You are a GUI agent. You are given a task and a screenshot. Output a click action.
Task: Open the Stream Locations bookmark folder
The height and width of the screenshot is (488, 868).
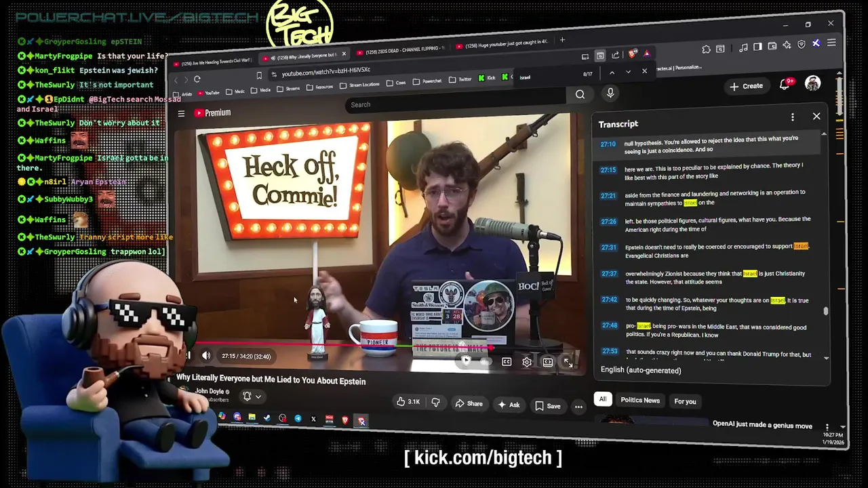pyautogui.click(x=359, y=85)
